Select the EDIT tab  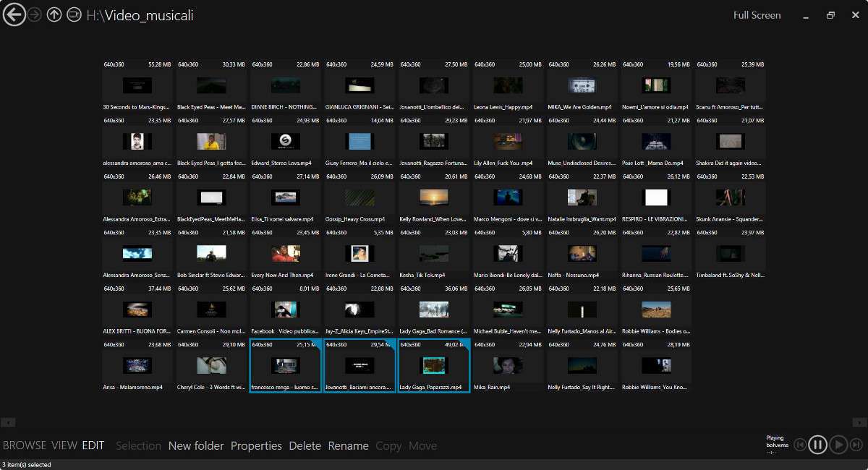pyautogui.click(x=93, y=445)
